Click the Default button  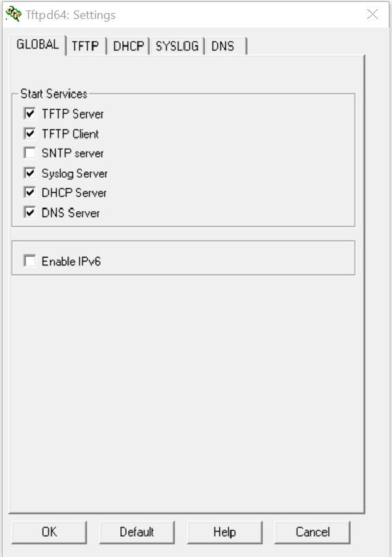tap(137, 532)
